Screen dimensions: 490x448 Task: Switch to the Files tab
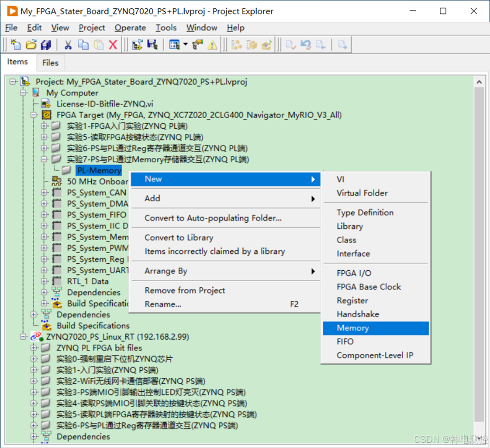[50, 63]
